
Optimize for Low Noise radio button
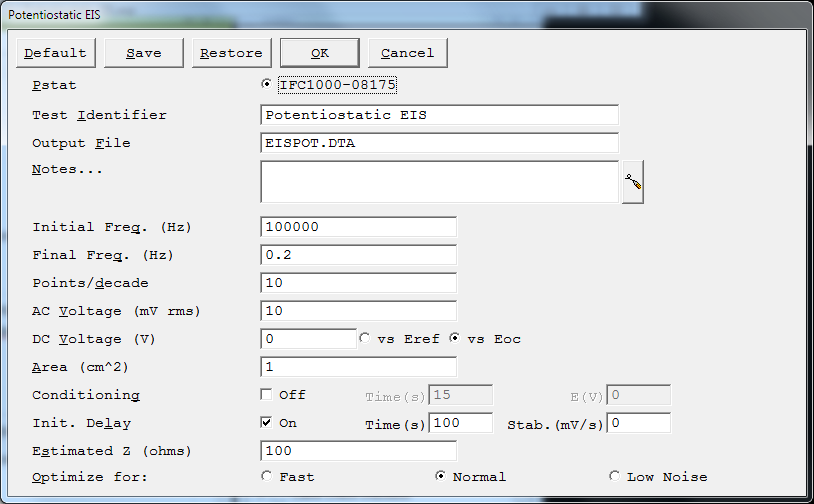point(614,476)
